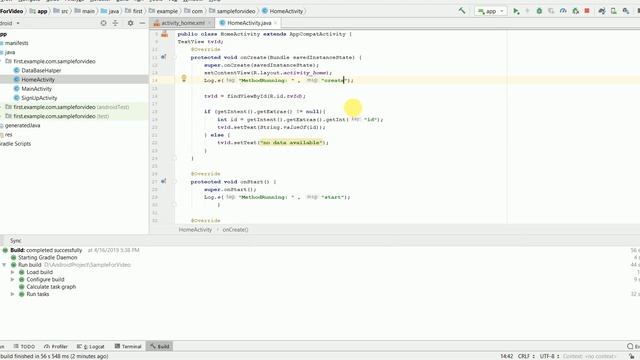Click the Profile app gauge icon
This screenshot has width=640, height=360.
click(x=563, y=11)
